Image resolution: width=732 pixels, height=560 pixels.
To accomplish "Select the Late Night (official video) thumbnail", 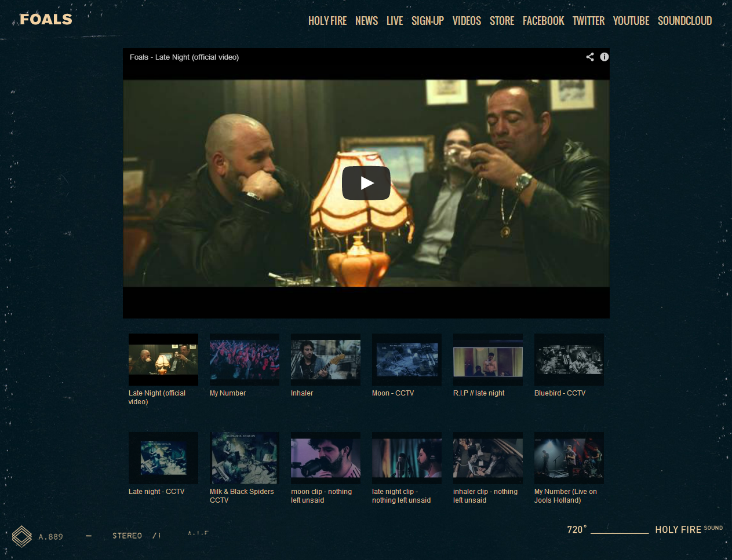I will [x=163, y=360].
